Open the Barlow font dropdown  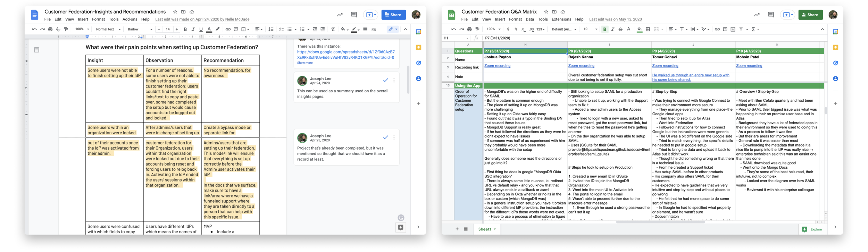[140, 29]
